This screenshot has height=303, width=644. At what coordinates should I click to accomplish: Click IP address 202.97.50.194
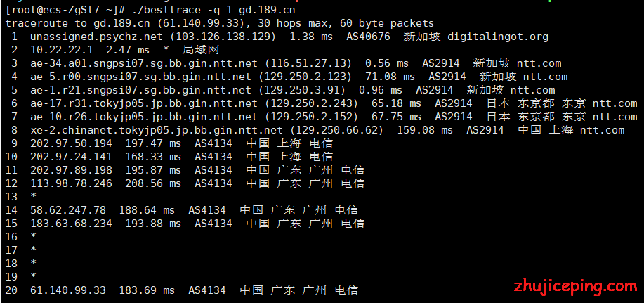click(71, 143)
